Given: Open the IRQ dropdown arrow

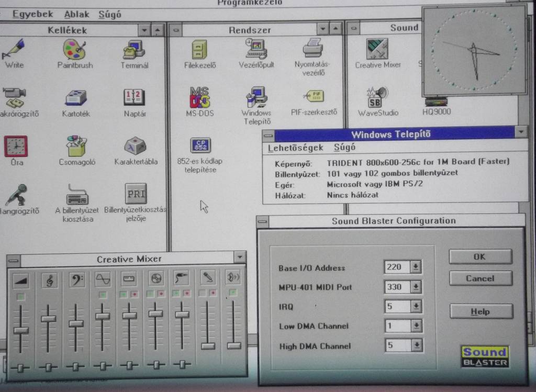Looking at the screenshot, I should point(416,306).
